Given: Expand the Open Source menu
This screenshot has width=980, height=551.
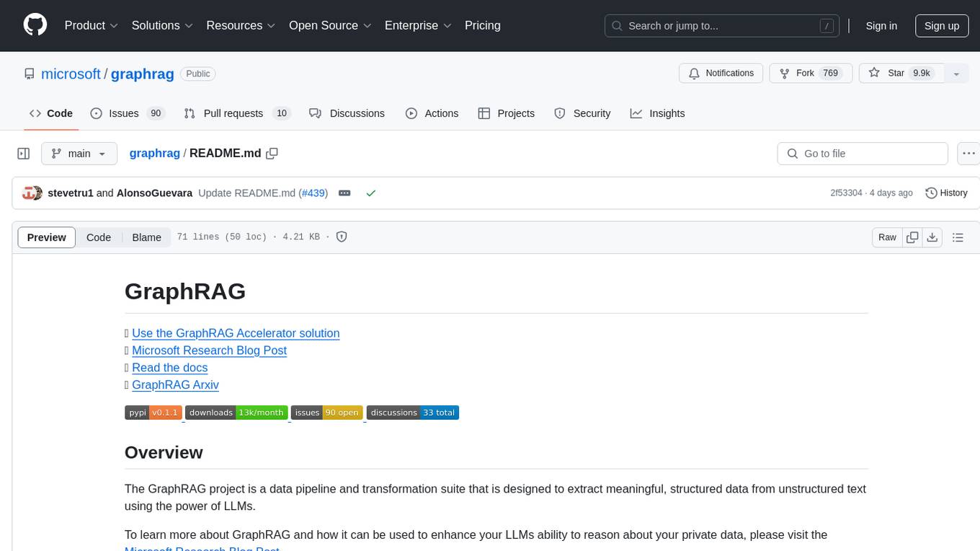Looking at the screenshot, I should [x=330, y=25].
